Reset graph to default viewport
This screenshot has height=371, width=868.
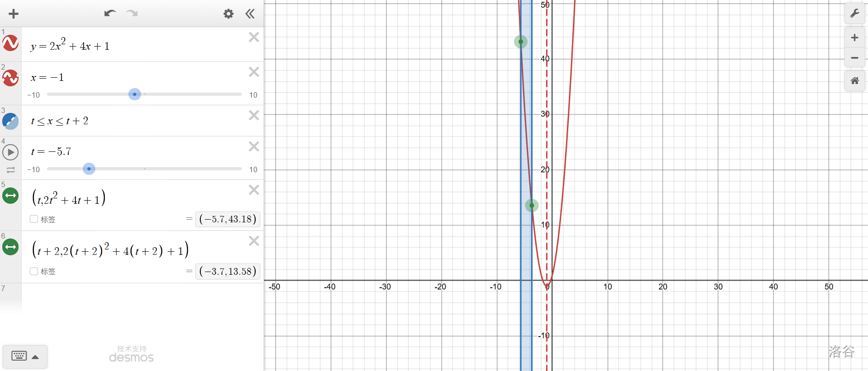pos(854,81)
